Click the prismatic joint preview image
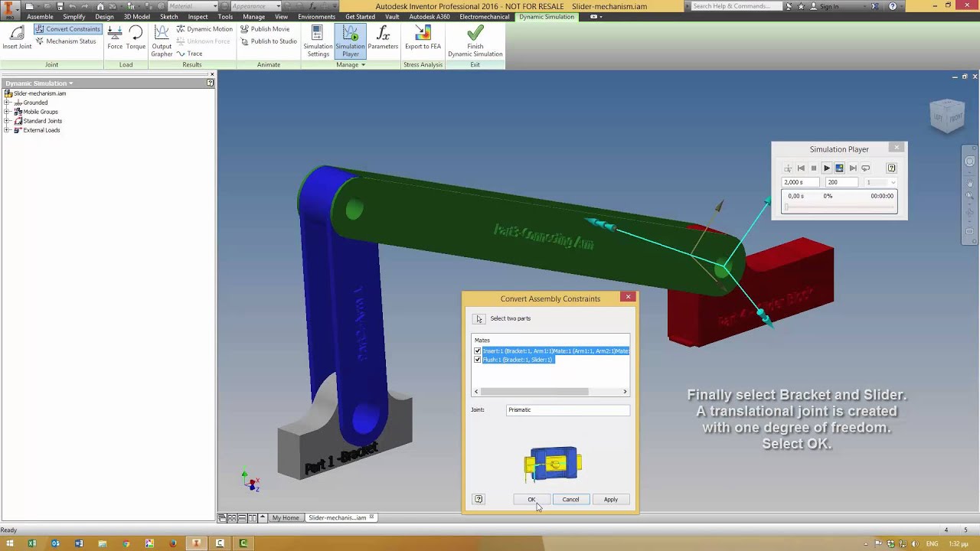 (553, 464)
